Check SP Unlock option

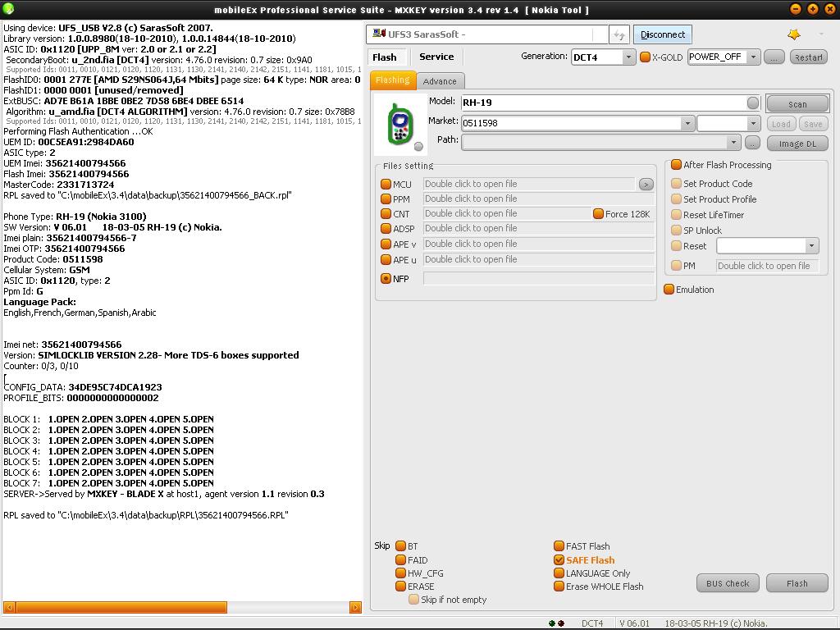pyautogui.click(x=676, y=230)
